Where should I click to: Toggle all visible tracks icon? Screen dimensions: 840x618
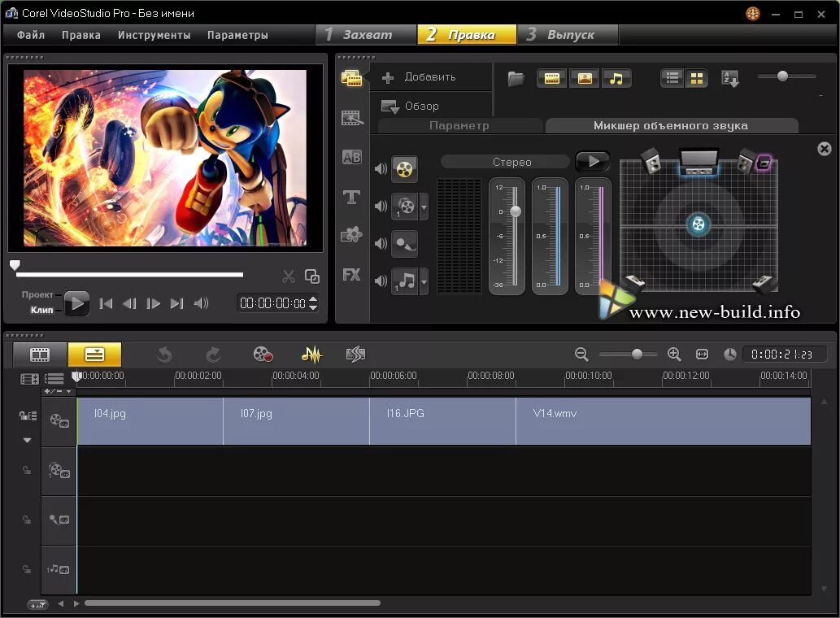tap(29, 379)
